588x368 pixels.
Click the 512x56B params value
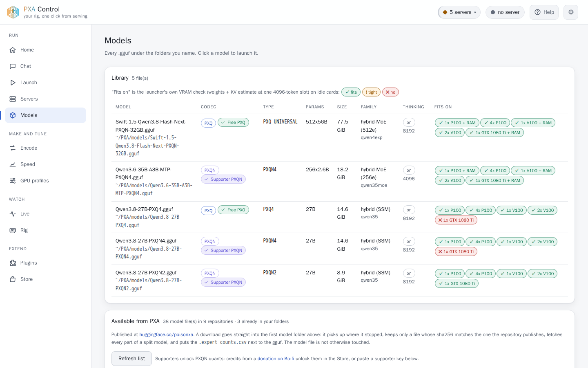click(316, 122)
